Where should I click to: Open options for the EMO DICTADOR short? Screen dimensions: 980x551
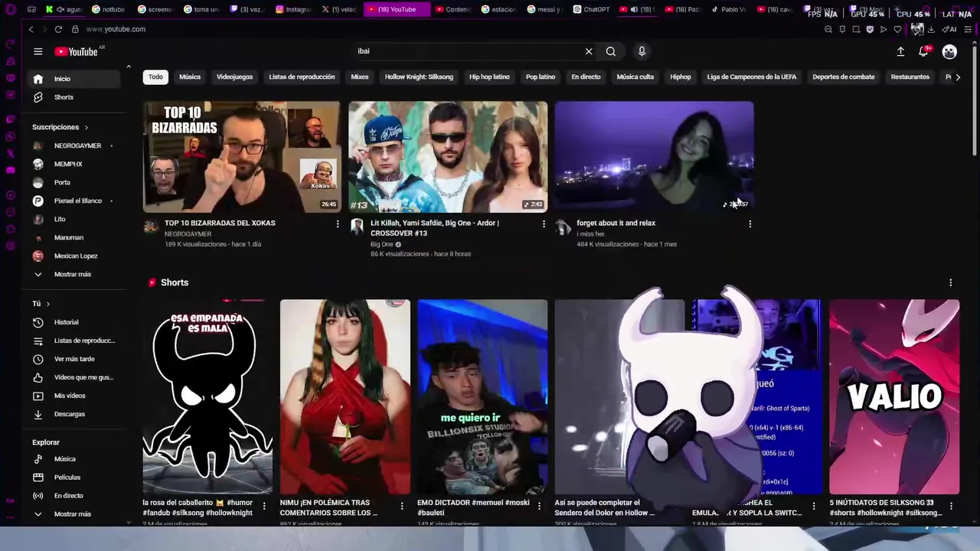pyautogui.click(x=539, y=506)
